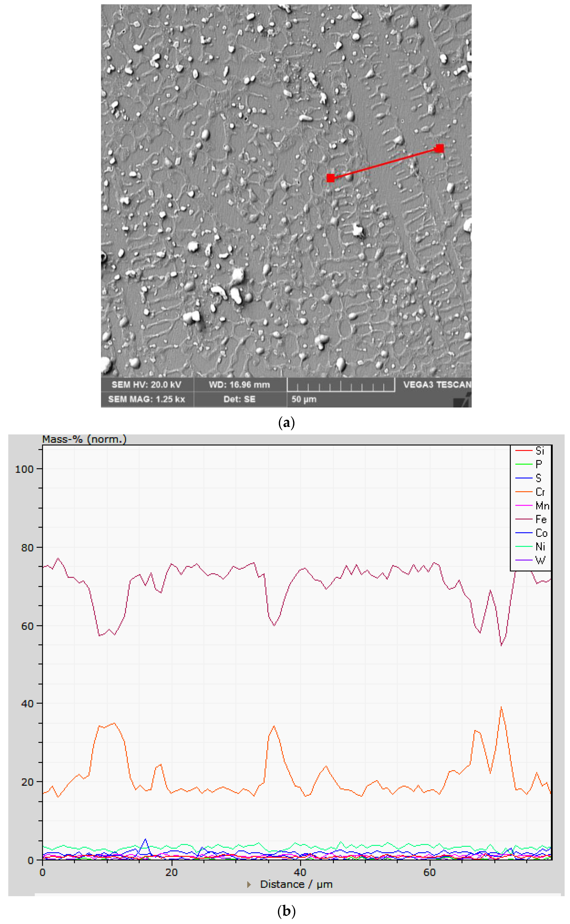
Task: Click the WD: 16.96 mm field
Action: pos(239,385)
